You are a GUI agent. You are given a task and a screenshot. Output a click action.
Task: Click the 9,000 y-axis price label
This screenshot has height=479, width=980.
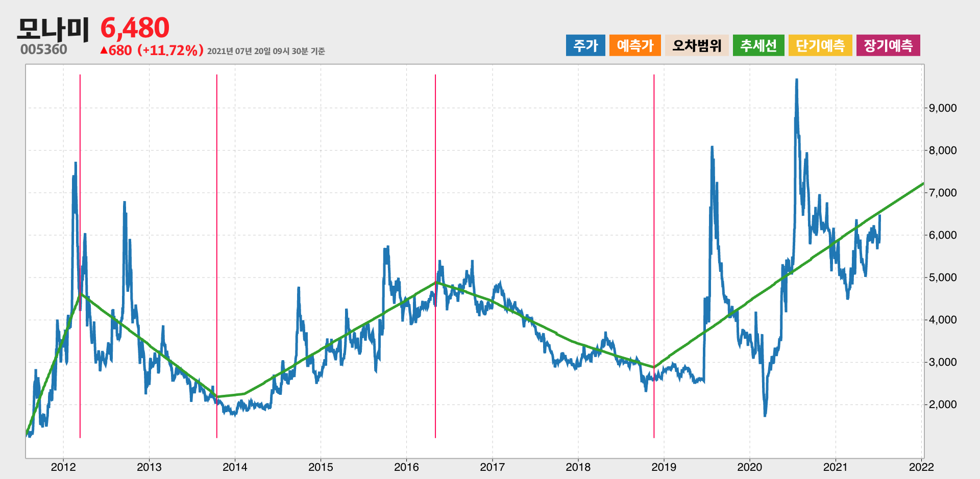coord(943,108)
